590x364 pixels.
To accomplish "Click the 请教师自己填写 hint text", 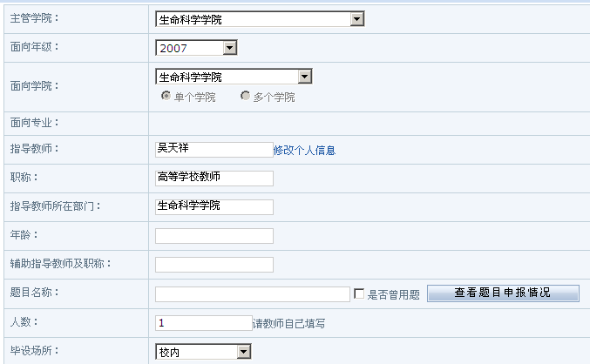I will tap(289, 324).
